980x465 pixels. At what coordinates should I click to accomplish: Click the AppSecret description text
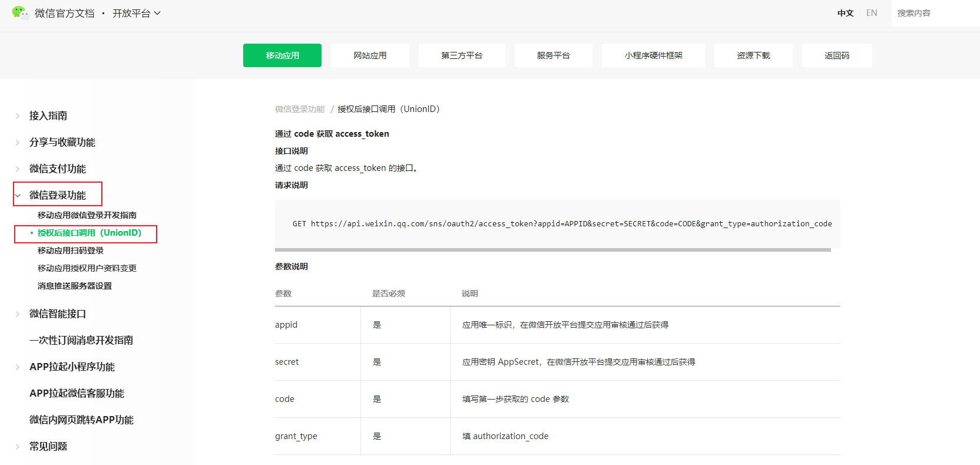pos(579,362)
